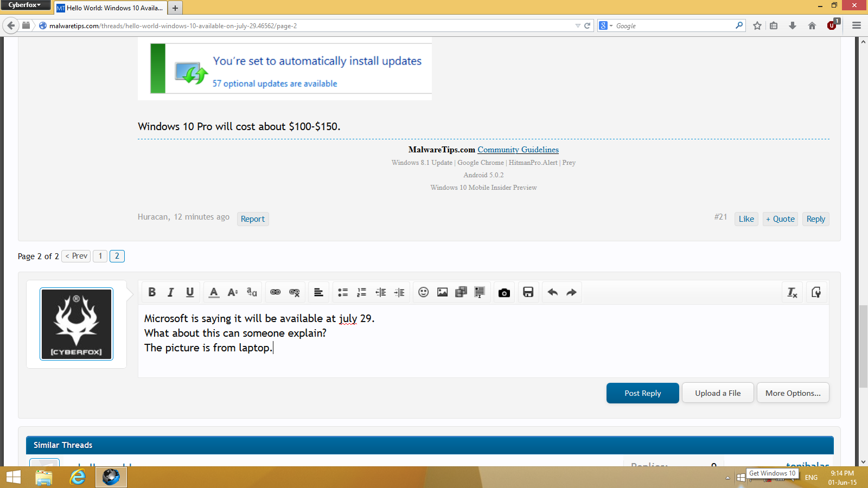This screenshot has height=488, width=868.
Task: Toggle BB code editor mode
Action: click(x=816, y=292)
